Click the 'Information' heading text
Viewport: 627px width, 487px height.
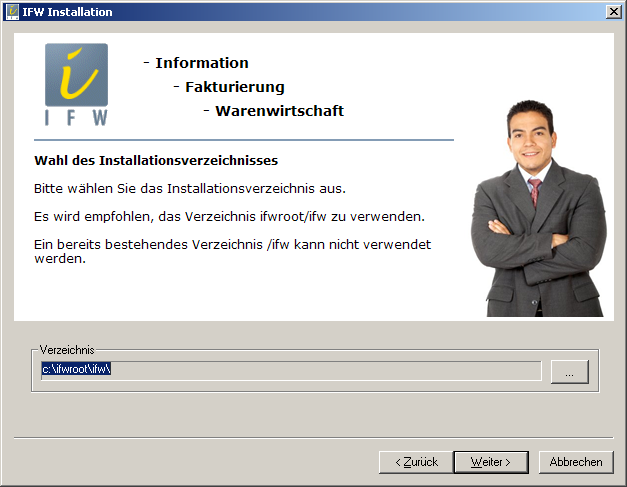[201, 63]
